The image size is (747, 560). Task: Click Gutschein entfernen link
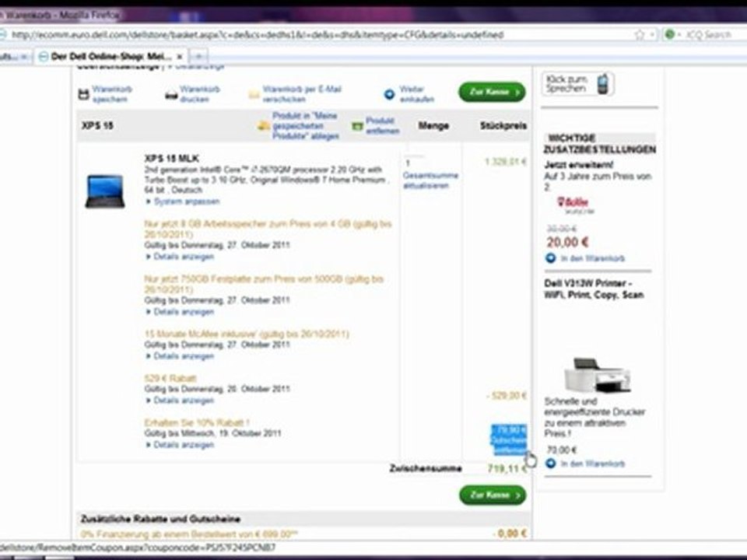tap(509, 446)
